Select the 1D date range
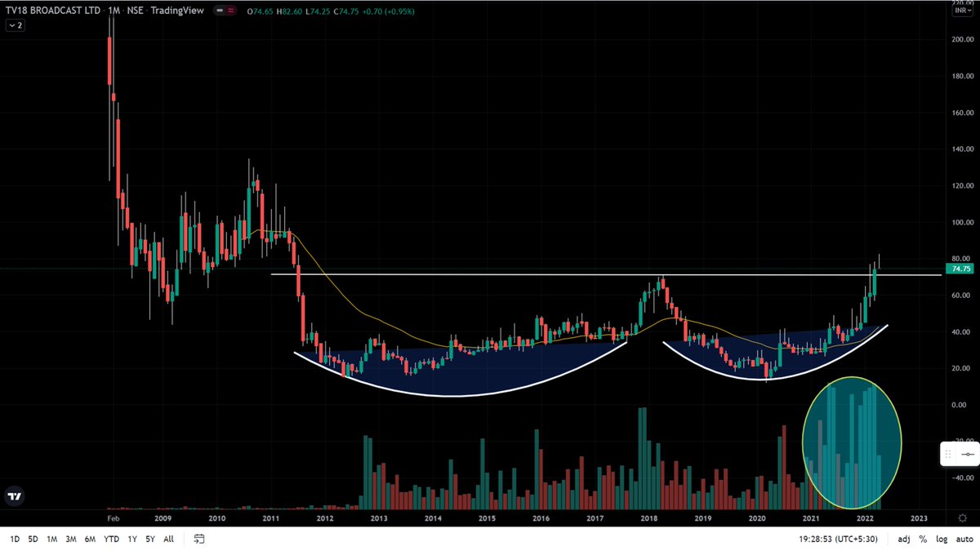 click(x=15, y=540)
